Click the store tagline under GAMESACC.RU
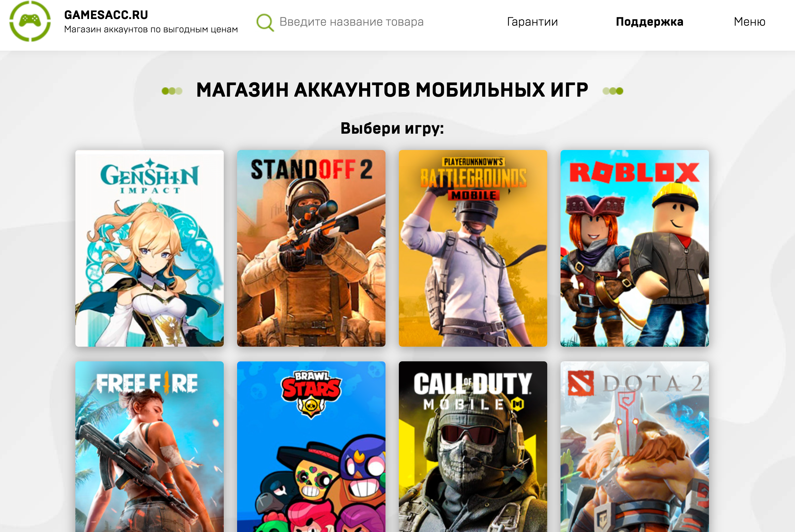 point(151,30)
